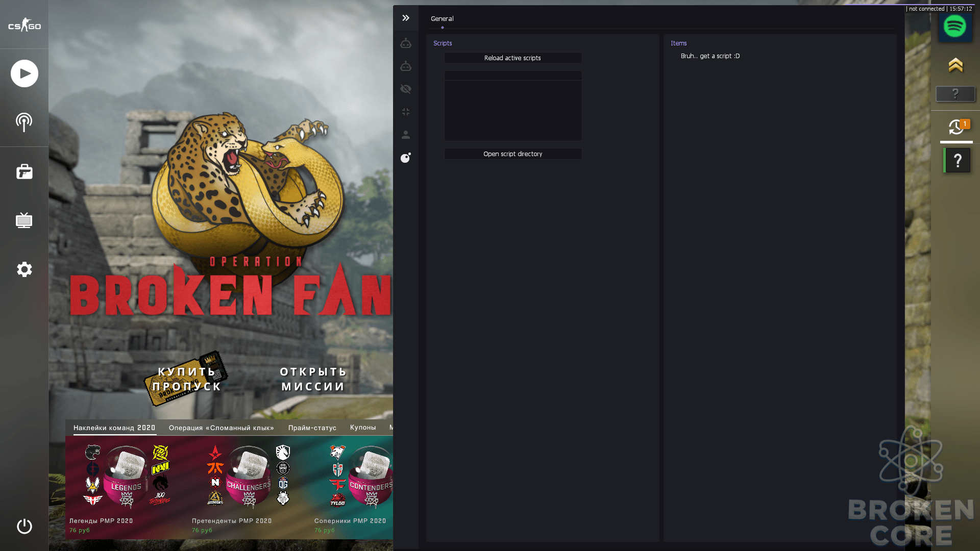Click Open script directory button
Image resolution: width=980 pixels, height=551 pixels.
512,154
